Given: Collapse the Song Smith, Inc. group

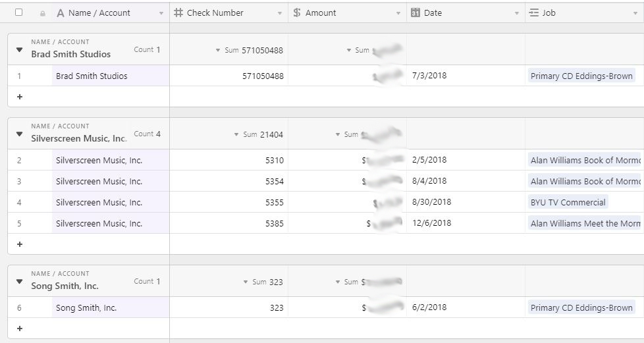Looking at the screenshot, I should 19,282.
